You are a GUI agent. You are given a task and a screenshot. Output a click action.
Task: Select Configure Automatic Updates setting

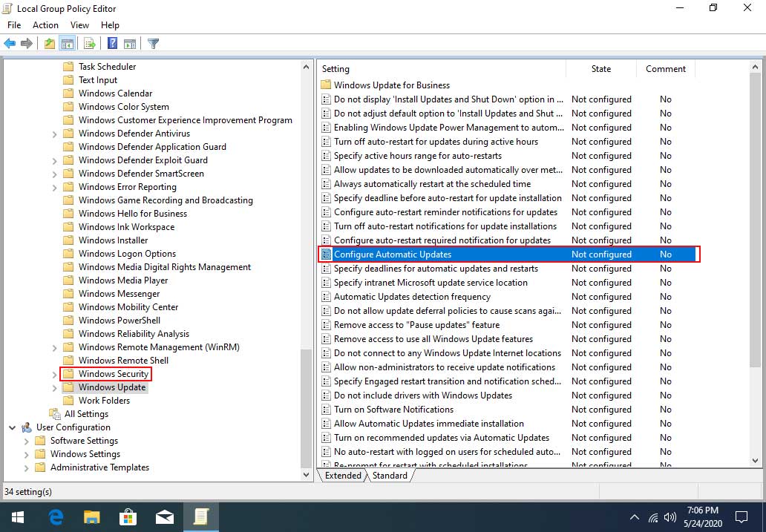coord(508,254)
